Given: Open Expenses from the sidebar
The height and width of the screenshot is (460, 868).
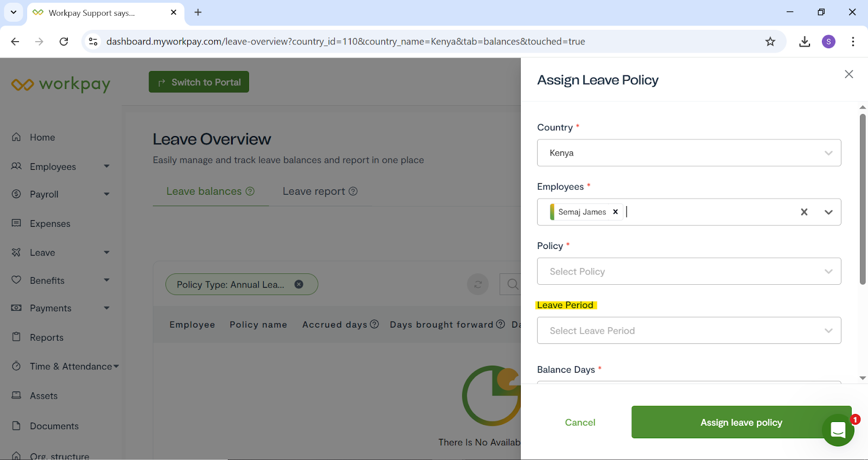Looking at the screenshot, I should click(50, 223).
